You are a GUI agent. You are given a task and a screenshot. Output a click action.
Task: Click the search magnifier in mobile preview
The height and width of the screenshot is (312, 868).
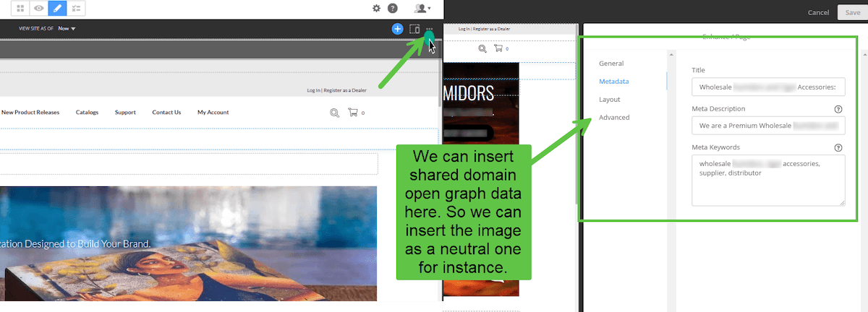482,48
